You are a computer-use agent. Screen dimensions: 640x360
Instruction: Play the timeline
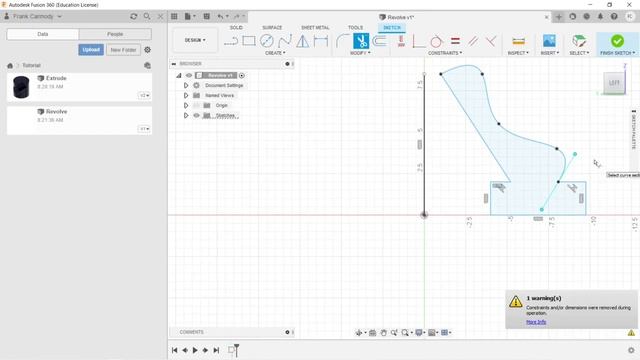[x=195, y=350]
